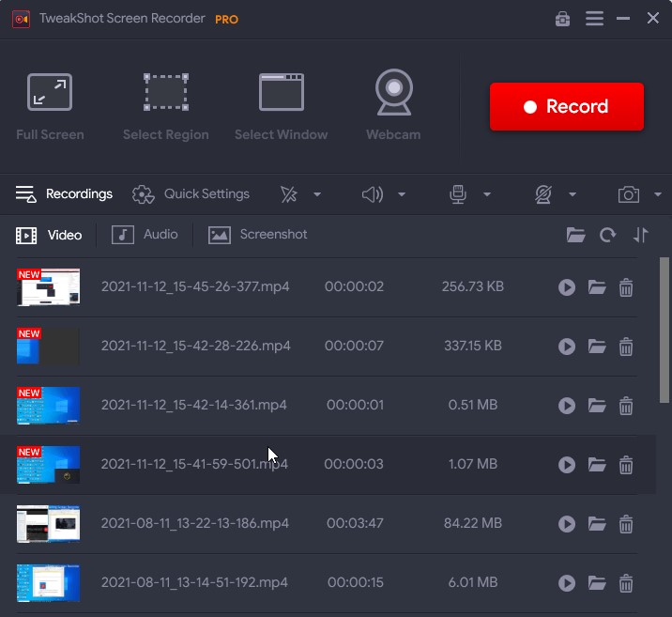Toggle system audio speaker icon
The image size is (672, 617).
tap(373, 194)
